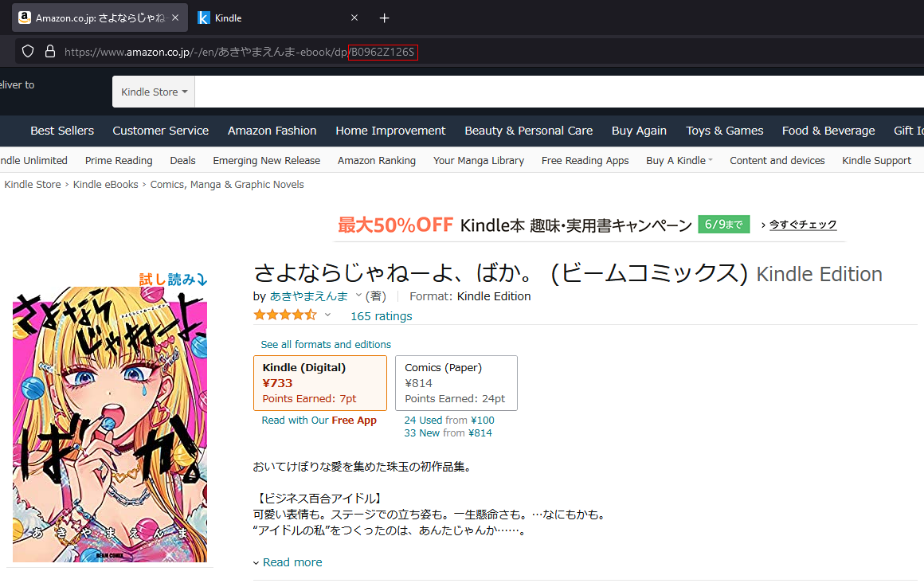Select Kindle (Digital) ¥733 format
The width and height of the screenshot is (924, 587).
click(x=320, y=382)
